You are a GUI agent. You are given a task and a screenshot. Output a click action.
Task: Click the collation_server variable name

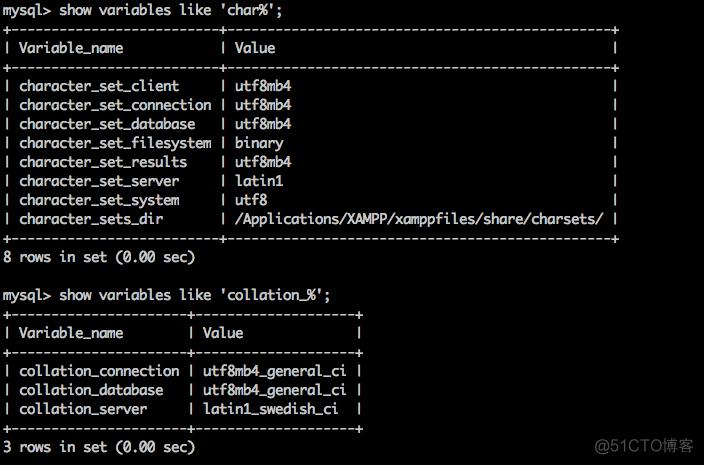click(x=83, y=409)
